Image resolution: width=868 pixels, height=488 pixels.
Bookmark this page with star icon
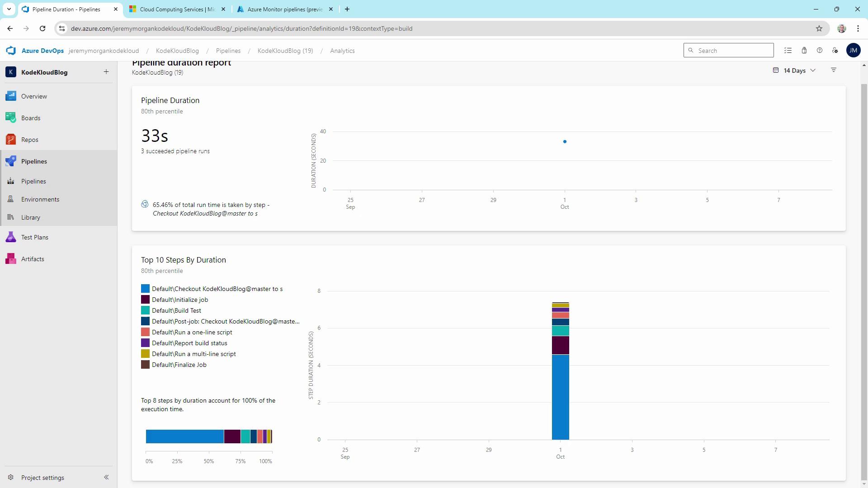[819, 28]
